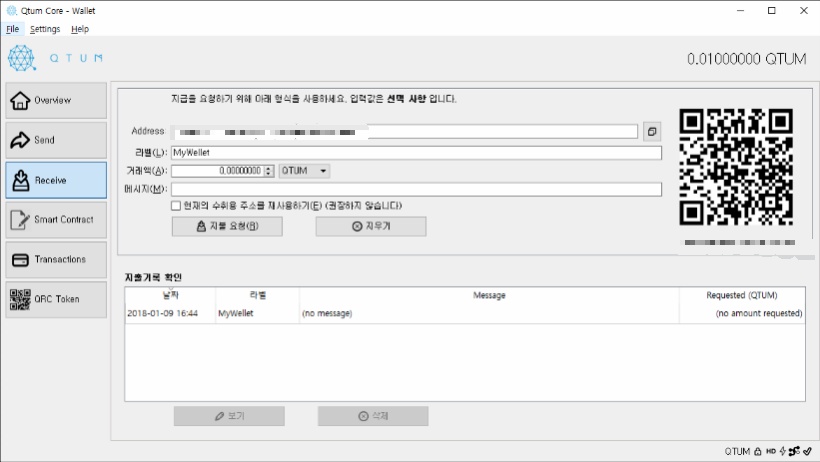Click the Qtum logo in the header
Viewport: 820px width, 462px height.
tap(21, 58)
